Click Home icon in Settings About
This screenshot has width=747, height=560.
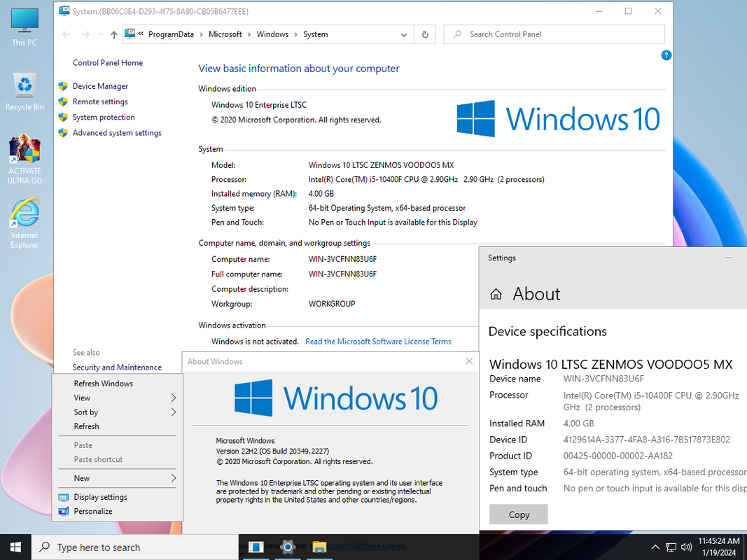coord(496,294)
